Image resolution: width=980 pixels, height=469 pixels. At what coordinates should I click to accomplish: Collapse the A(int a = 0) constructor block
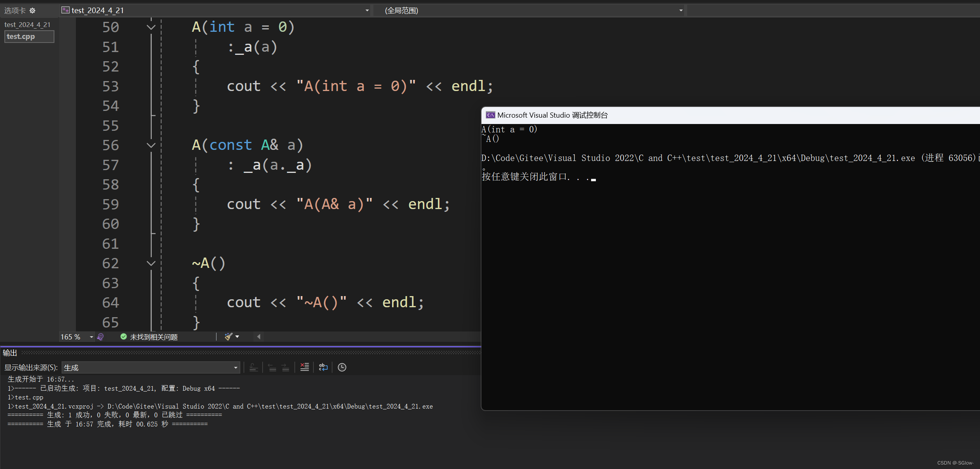(151, 27)
